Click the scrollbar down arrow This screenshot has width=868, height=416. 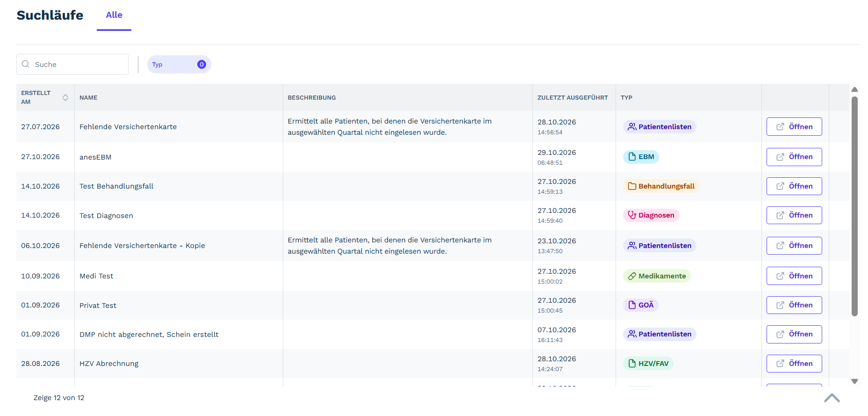click(x=854, y=381)
